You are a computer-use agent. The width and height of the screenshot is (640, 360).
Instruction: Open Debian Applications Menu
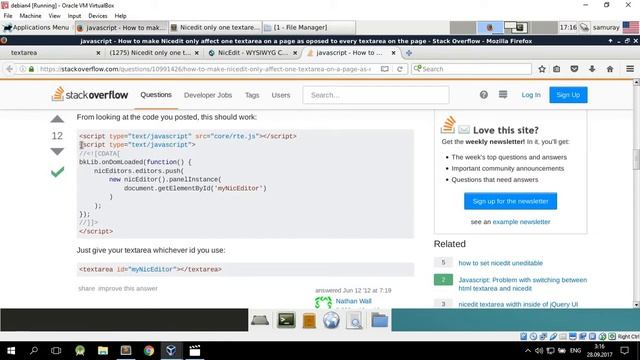pyautogui.click(x=36, y=27)
